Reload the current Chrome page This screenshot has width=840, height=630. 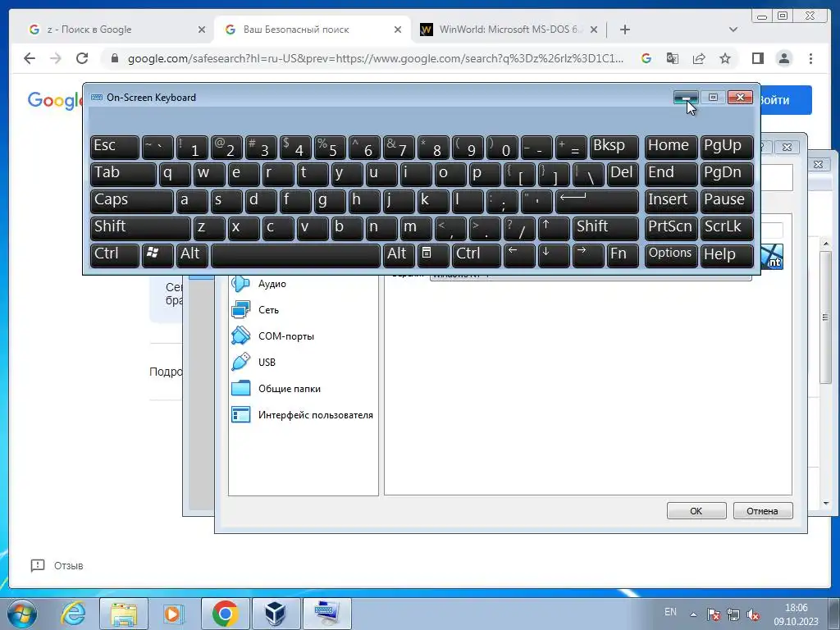(x=82, y=58)
